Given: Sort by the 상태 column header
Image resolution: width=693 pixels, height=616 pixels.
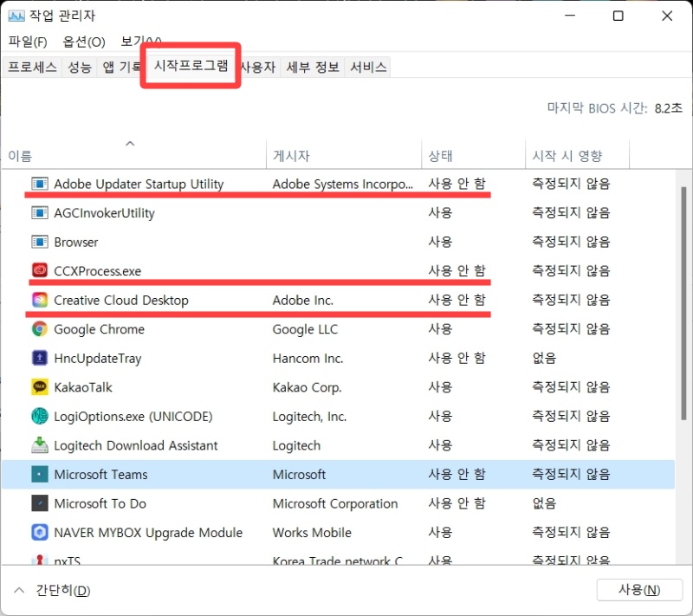Looking at the screenshot, I should pyautogui.click(x=473, y=156).
